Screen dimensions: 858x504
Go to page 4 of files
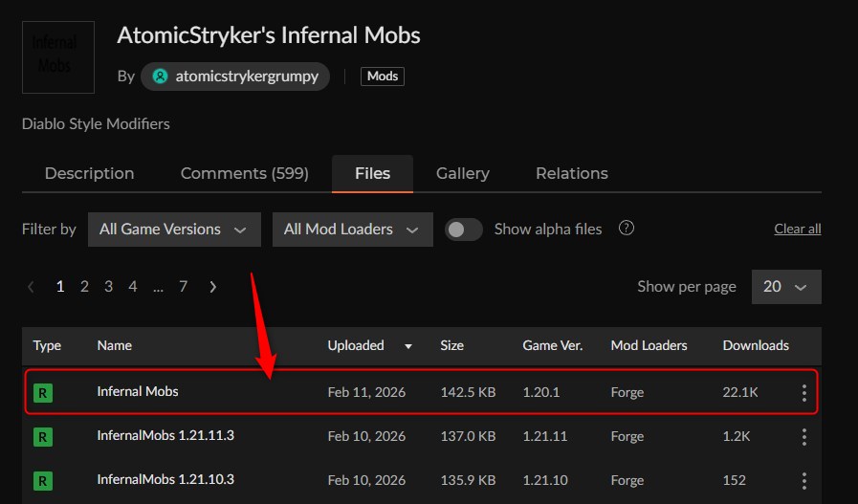click(132, 286)
